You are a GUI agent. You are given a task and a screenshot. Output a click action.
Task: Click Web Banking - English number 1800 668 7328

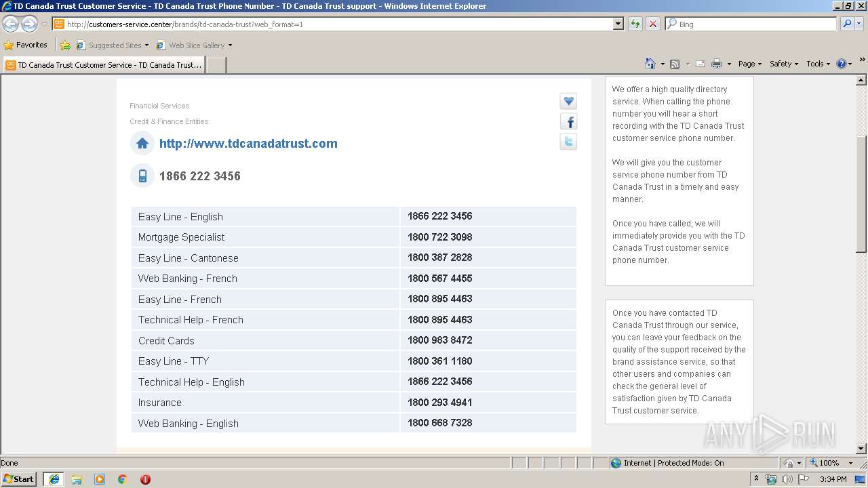point(439,423)
